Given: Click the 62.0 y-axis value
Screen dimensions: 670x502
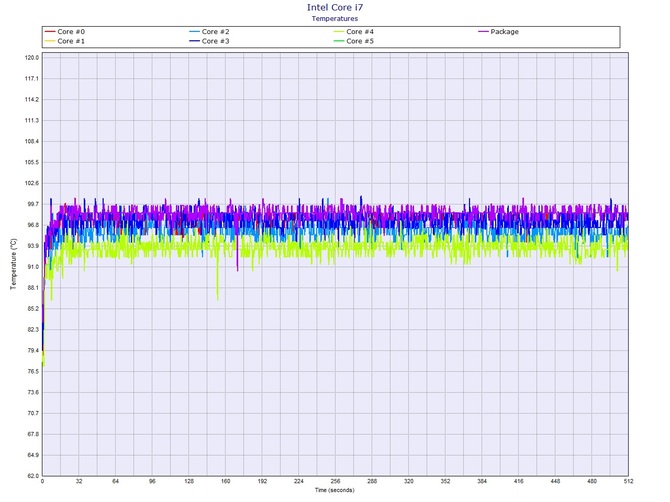Looking at the screenshot, I should (x=32, y=476).
